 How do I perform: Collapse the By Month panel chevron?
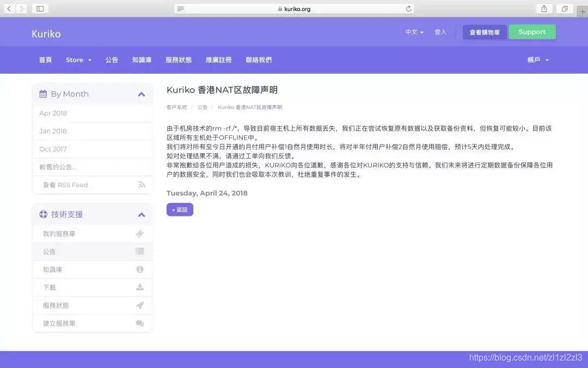142,94
